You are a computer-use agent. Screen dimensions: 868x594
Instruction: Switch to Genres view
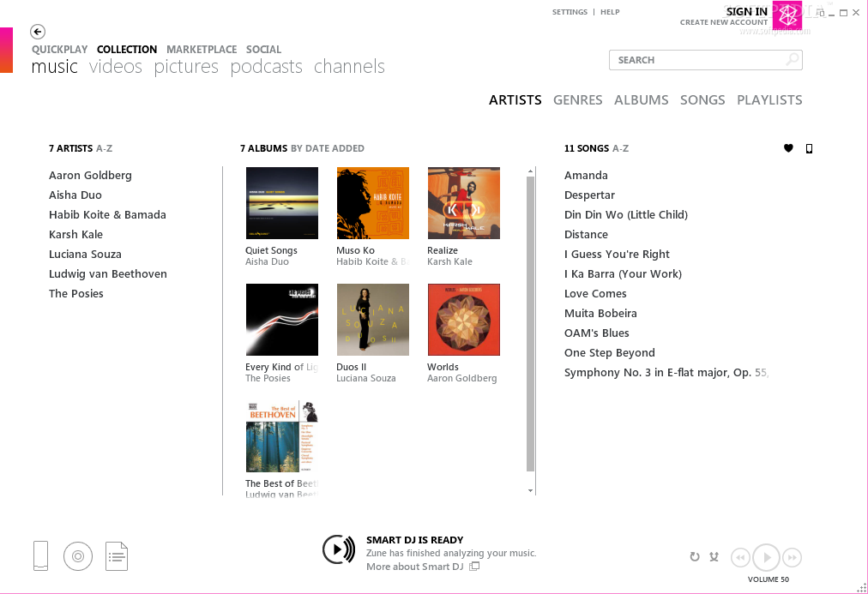[x=577, y=99]
